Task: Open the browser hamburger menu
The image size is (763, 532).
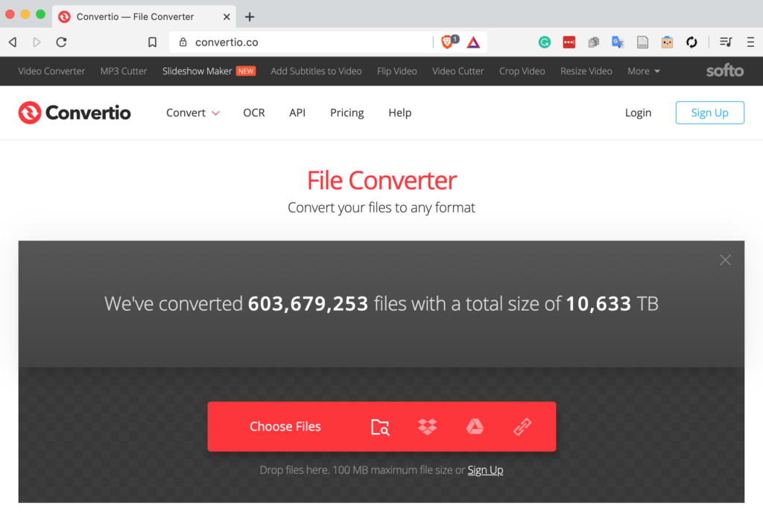Action: pyautogui.click(x=750, y=42)
